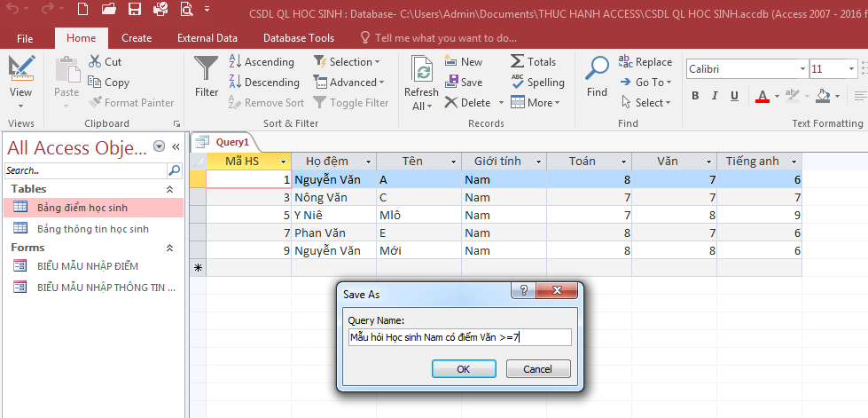Open the Selection filter dropdown
The image size is (868, 418).
(347, 61)
